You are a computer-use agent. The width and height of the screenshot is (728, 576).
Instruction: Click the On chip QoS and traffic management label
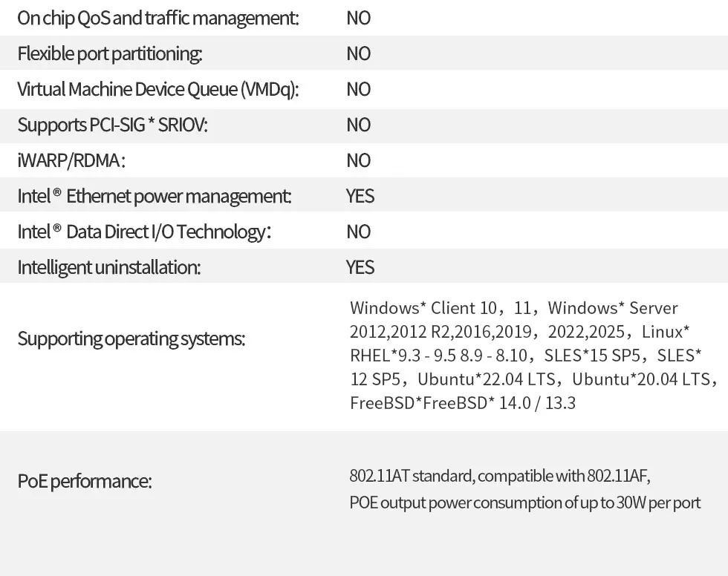click(158, 18)
